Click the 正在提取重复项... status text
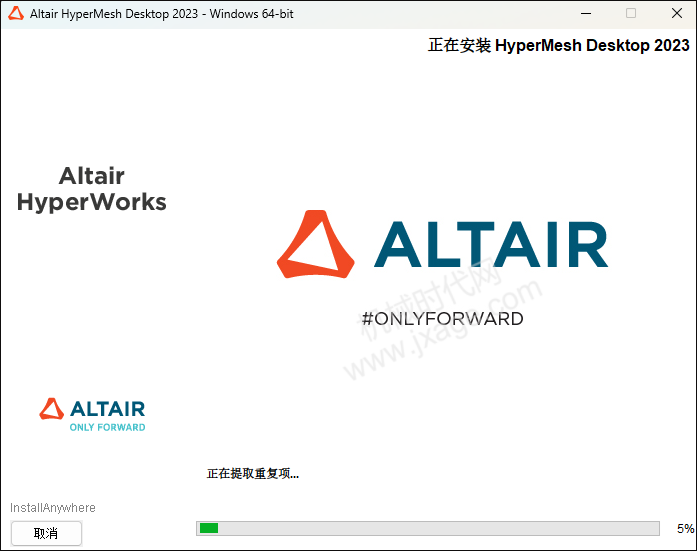This screenshot has height=551, width=697. point(252,473)
